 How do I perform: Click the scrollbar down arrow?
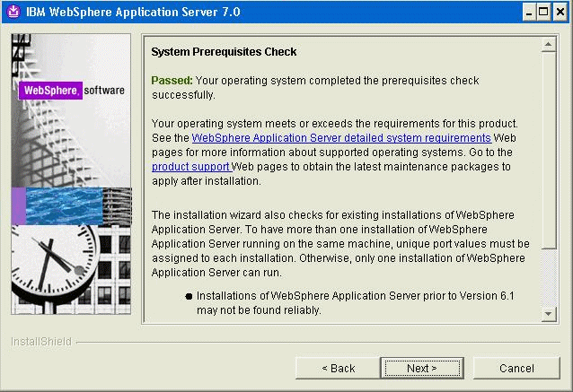(x=549, y=312)
